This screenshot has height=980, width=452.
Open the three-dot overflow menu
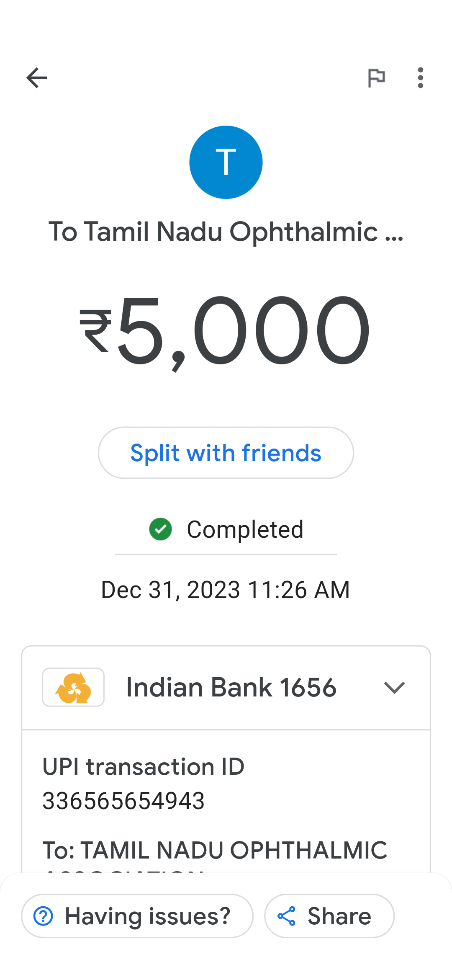[x=420, y=78]
